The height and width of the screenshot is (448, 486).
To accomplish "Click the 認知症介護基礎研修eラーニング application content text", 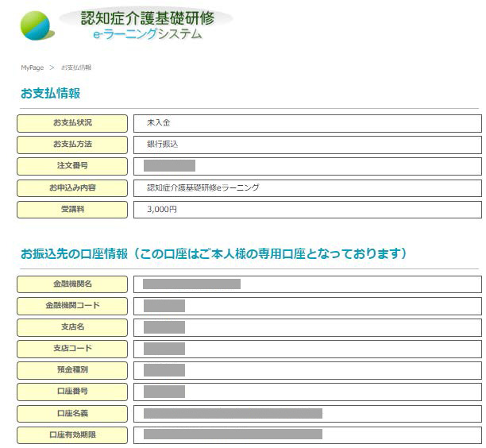I will [203, 188].
